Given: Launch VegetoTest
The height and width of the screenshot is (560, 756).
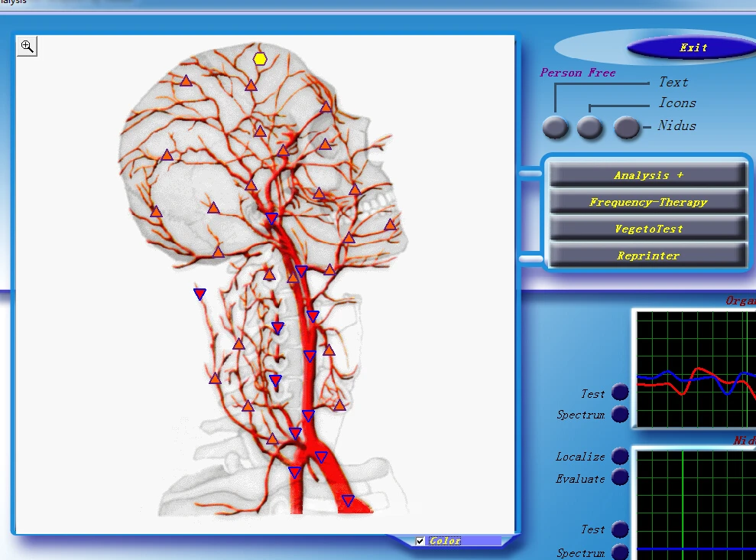Looking at the screenshot, I should pyautogui.click(x=648, y=229).
